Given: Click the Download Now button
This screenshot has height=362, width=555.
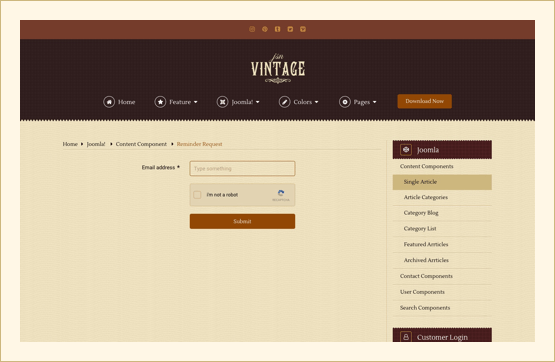Looking at the screenshot, I should coord(424,101).
